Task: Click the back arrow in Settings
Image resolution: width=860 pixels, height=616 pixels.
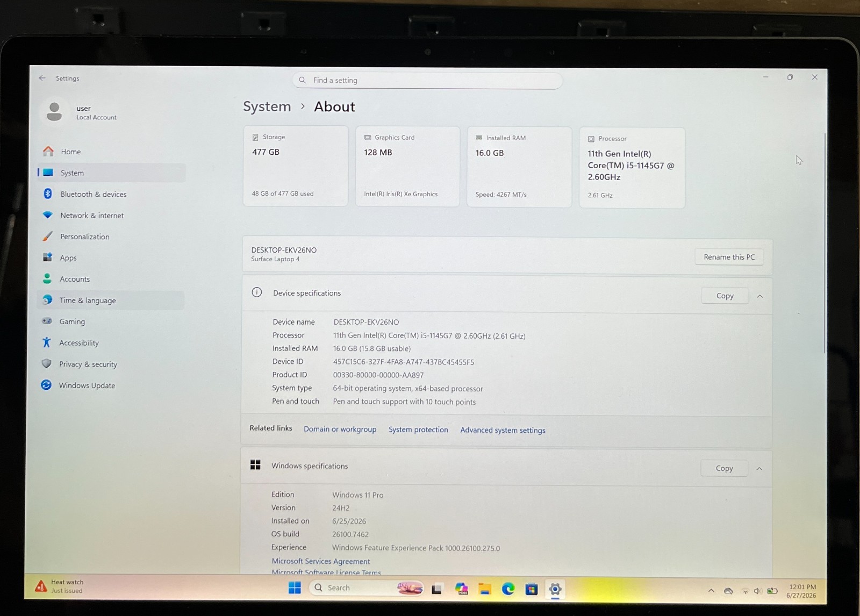Action: 42,78
